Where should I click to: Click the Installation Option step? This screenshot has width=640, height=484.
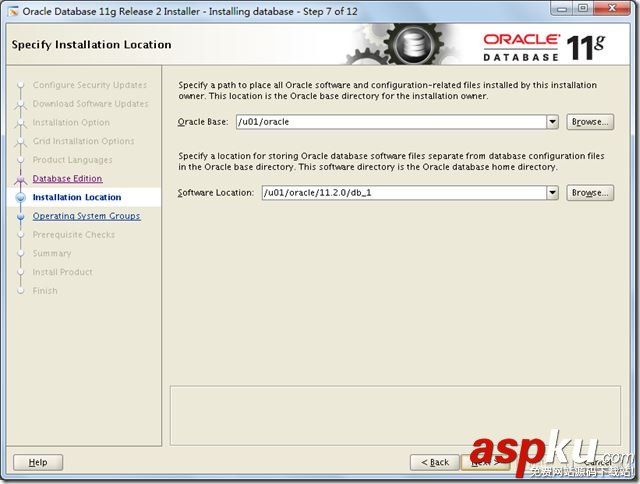(71, 122)
